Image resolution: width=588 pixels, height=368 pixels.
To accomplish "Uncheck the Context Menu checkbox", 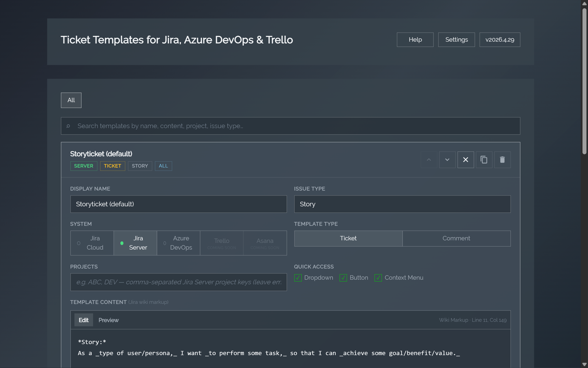I will point(378,278).
